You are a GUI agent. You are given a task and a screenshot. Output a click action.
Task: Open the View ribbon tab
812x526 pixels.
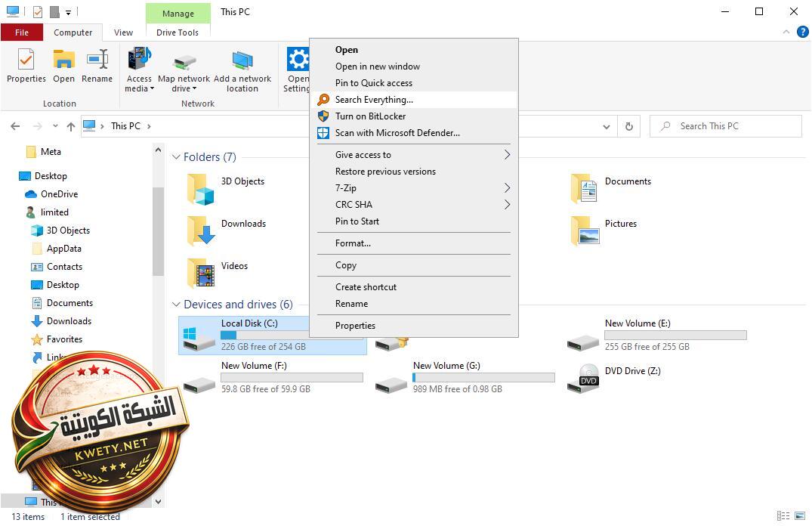pyautogui.click(x=123, y=32)
